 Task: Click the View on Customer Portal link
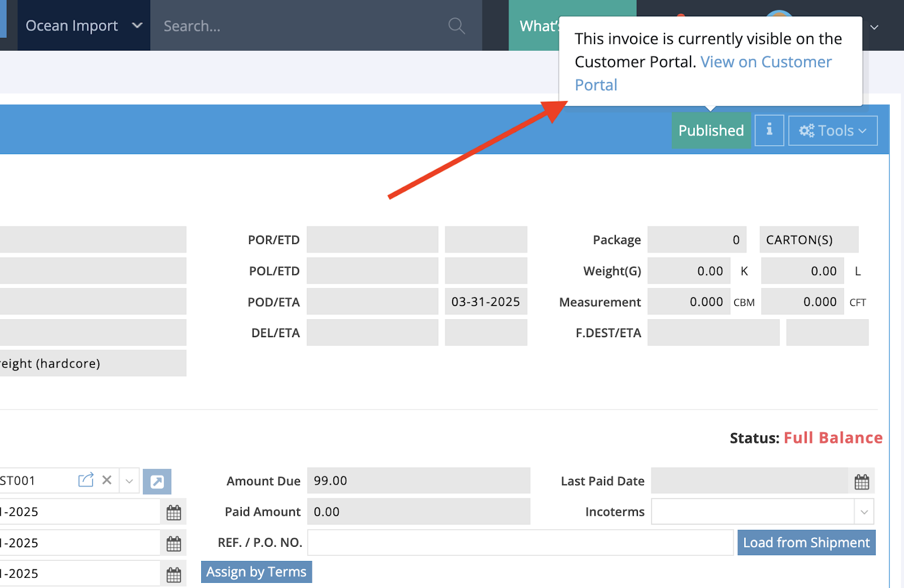point(766,62)
